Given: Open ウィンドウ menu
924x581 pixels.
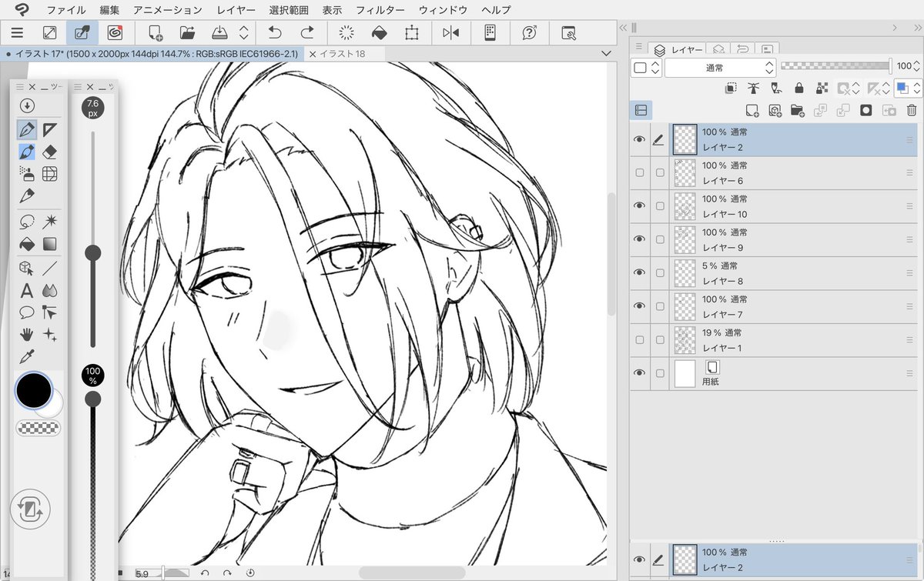Looking at the screenshot, I should [x=443, y=10].
